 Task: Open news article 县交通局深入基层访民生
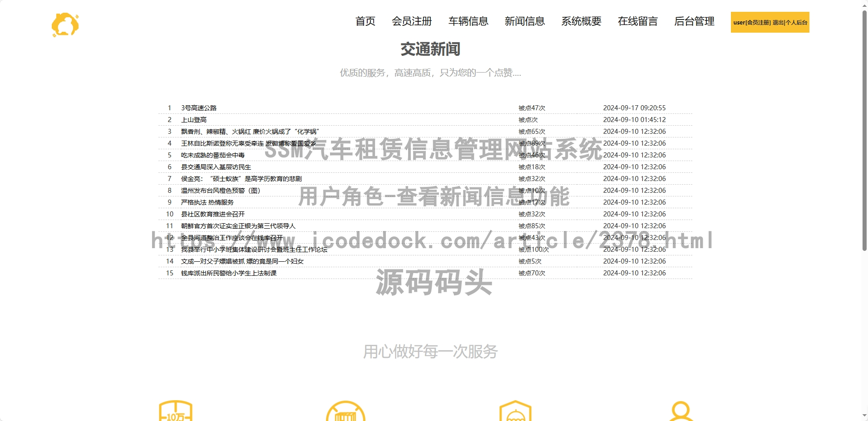click(216, 167)
